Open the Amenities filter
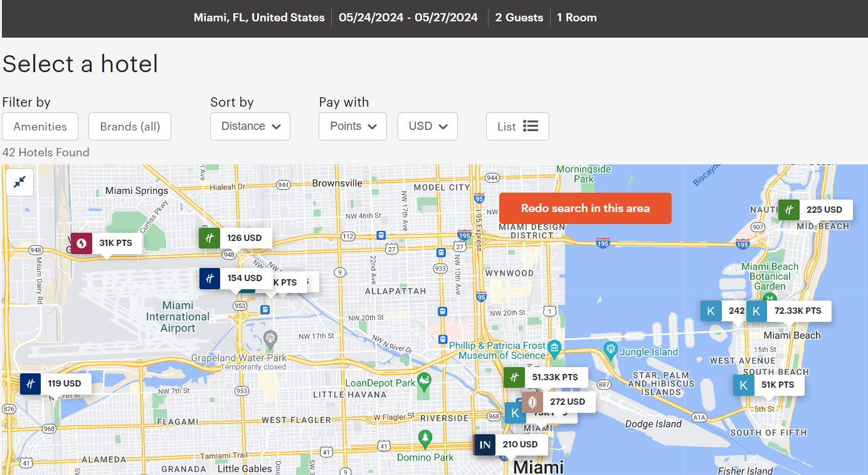The image size is (868, 475). click(40, 126)
